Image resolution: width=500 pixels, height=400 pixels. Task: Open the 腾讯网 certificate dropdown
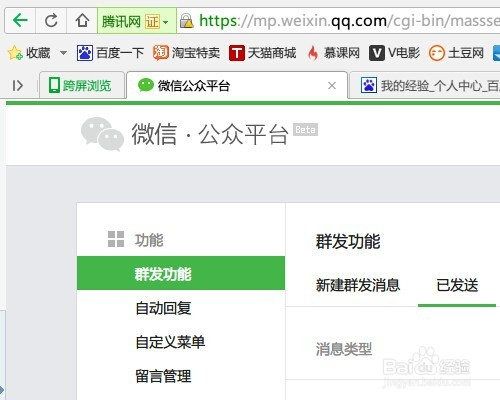pos(137,21)
